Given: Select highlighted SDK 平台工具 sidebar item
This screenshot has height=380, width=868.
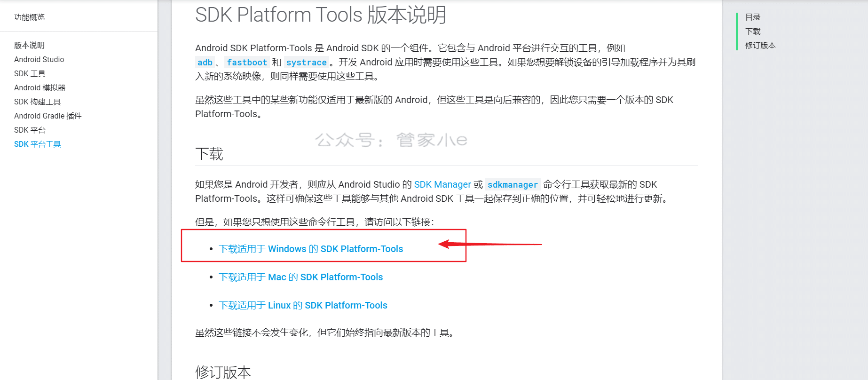Looking at the screenshot, I should tap(38, 144).
